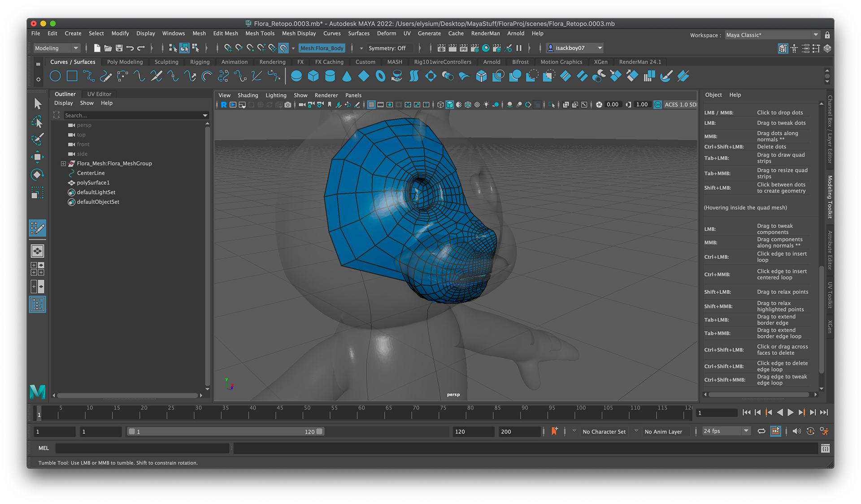Activate the Paint selection tool
This screenshot has width=861, height=504.
38,139
